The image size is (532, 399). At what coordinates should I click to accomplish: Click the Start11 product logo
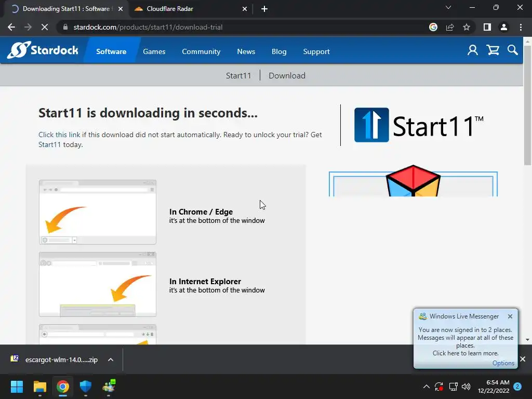pos(419,125)
